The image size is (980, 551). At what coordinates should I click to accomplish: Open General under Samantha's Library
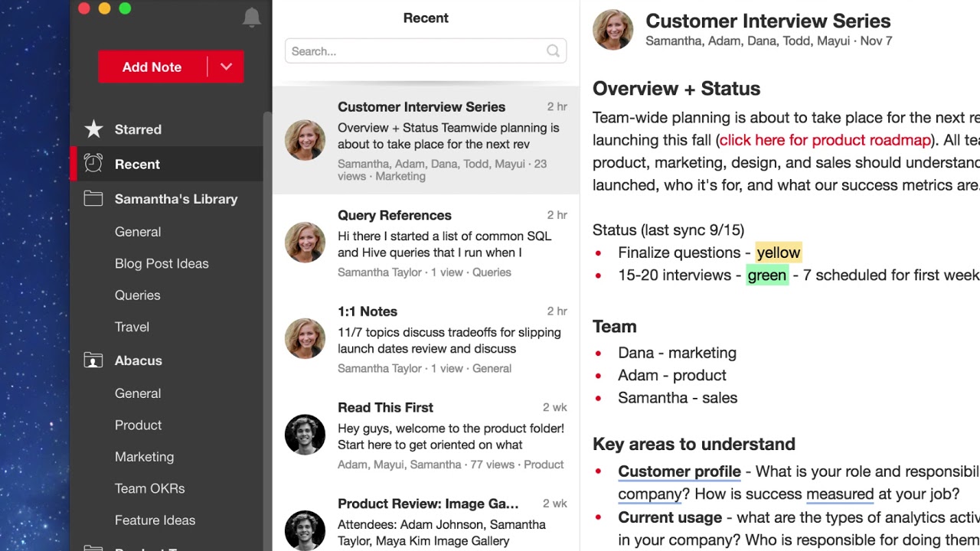click(x=138, y=232)
